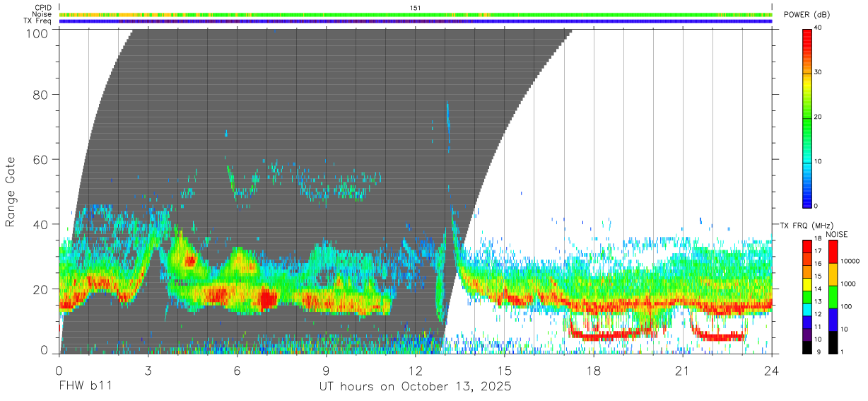Click the 15 tick on UT hours axis
868x401 pixels.
tap(505, 371)
